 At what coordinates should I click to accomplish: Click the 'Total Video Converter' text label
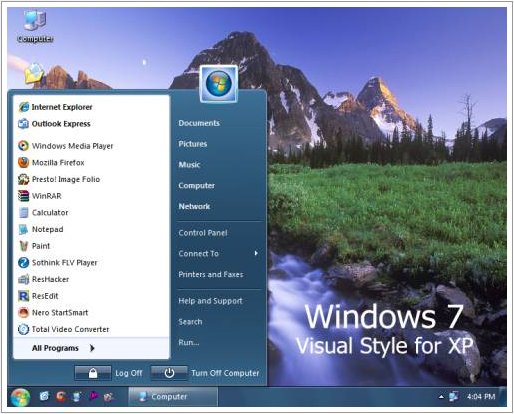pos(70,329)
